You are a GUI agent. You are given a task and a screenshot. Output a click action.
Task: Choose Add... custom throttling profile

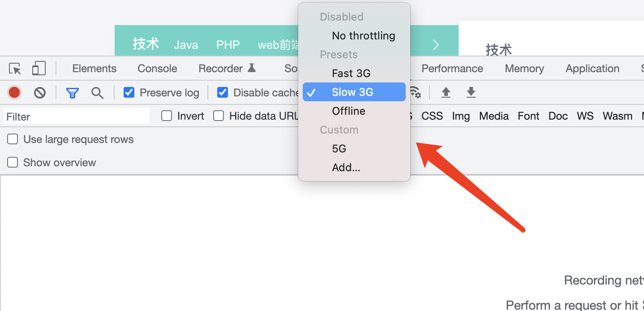coord(346,168)
